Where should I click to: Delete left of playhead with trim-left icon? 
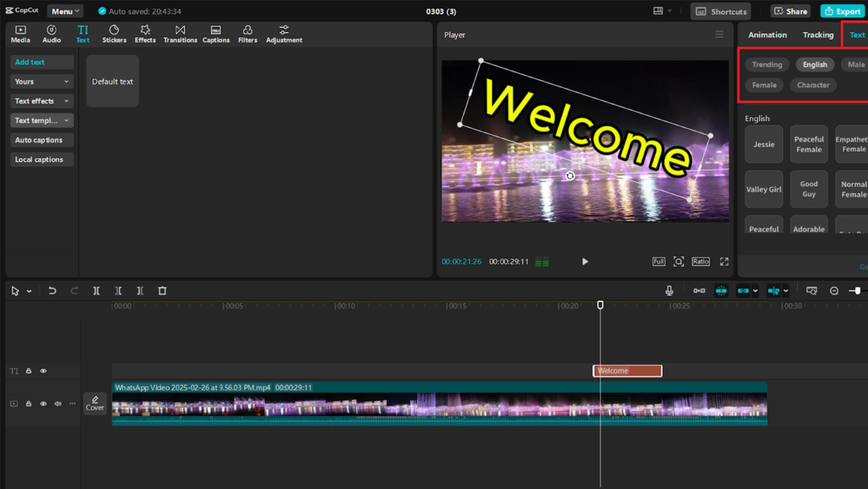[118, 291]
